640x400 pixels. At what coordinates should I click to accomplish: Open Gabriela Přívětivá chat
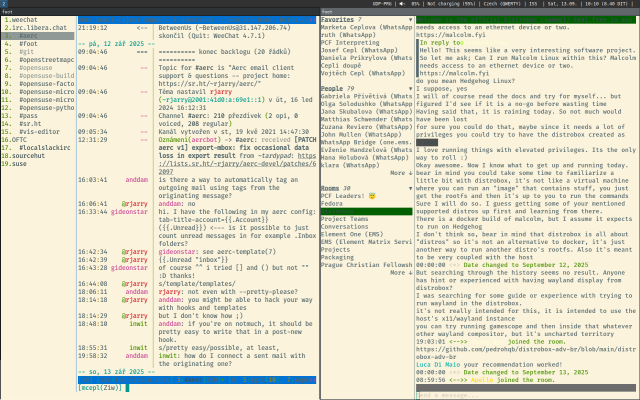(367, 96)
